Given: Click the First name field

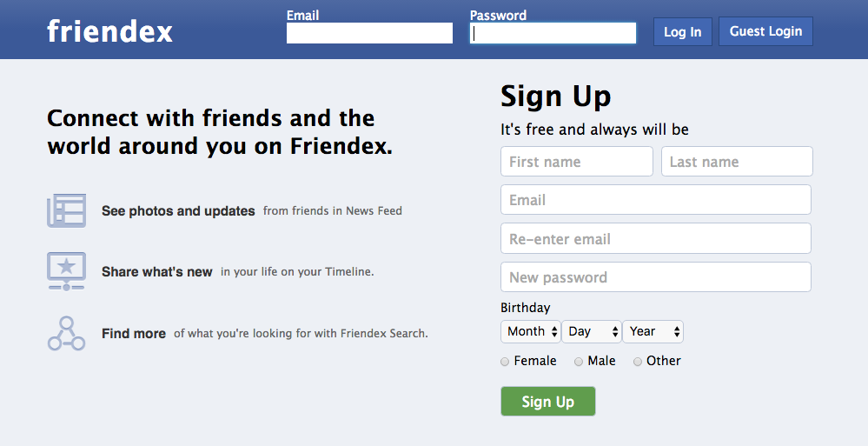Looking at the screenshot, I should [577, 161].
